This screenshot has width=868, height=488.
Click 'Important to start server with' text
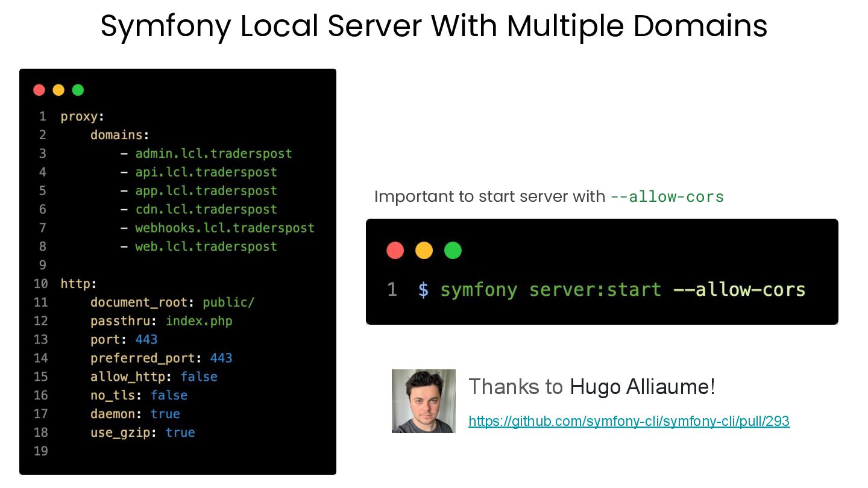[489, 197]
